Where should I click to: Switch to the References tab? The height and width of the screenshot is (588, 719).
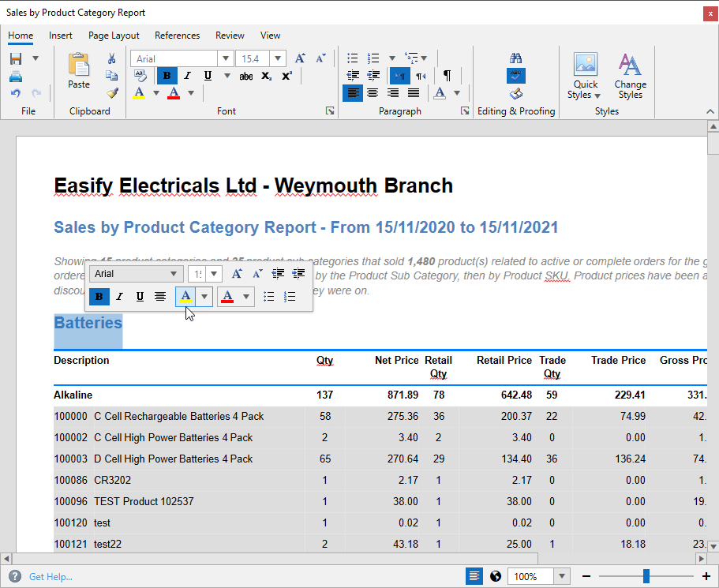[x=177, y=36]
